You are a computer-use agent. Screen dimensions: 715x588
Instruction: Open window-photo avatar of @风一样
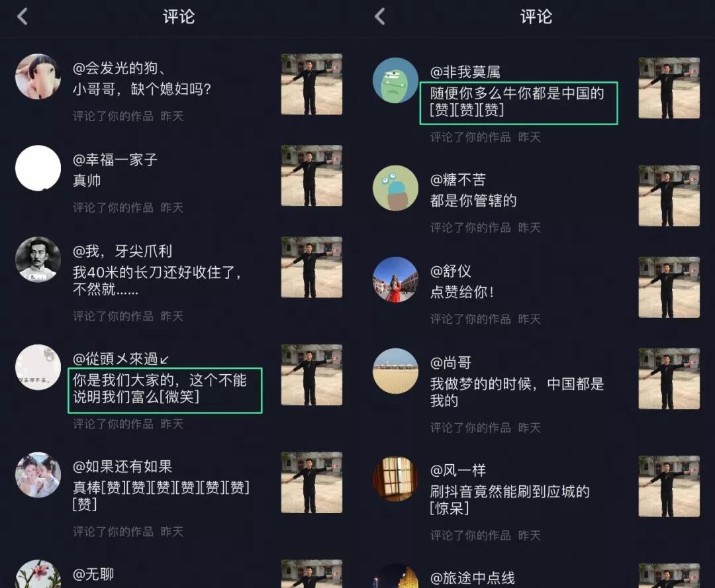pyautogui.click(x=395, y=479)
